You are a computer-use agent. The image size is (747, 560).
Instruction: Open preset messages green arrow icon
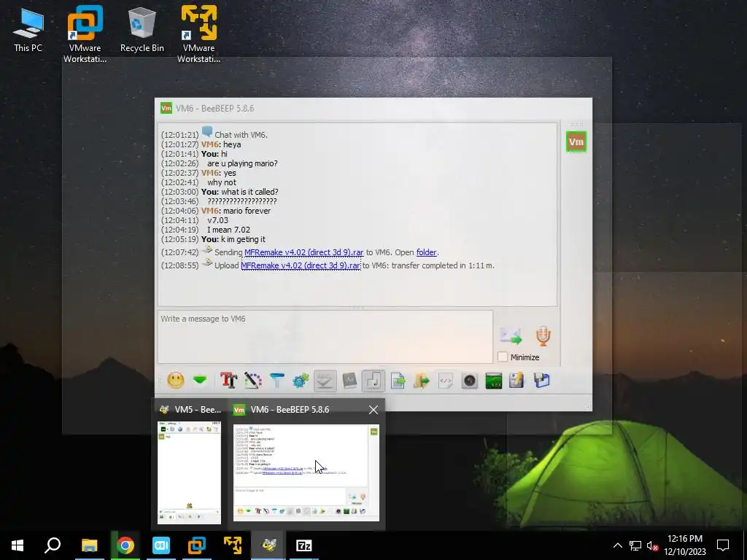click(x=200, y=380)
